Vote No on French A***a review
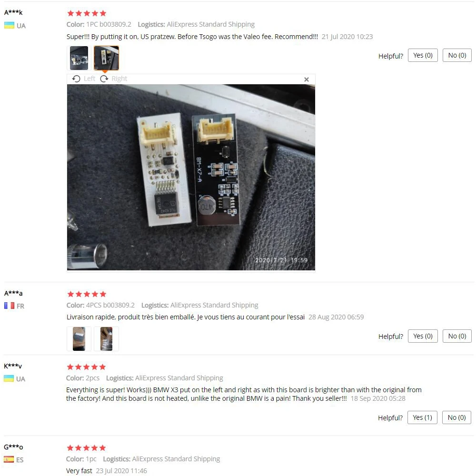 [457, 336]
